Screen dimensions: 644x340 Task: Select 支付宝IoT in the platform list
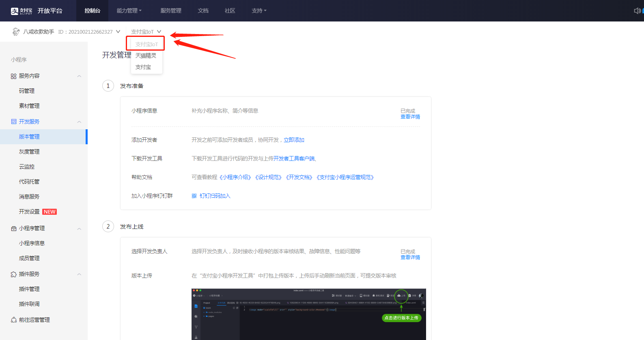146,44
